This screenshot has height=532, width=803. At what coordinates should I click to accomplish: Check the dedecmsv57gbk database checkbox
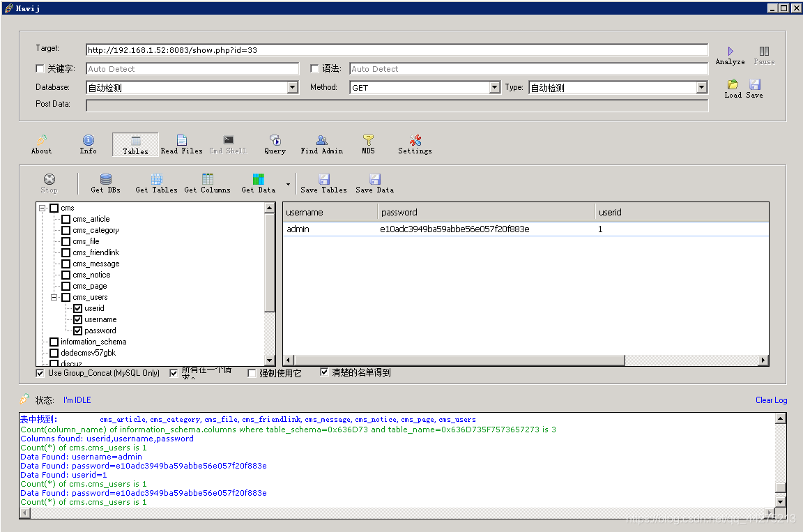[x=54, y=354]
